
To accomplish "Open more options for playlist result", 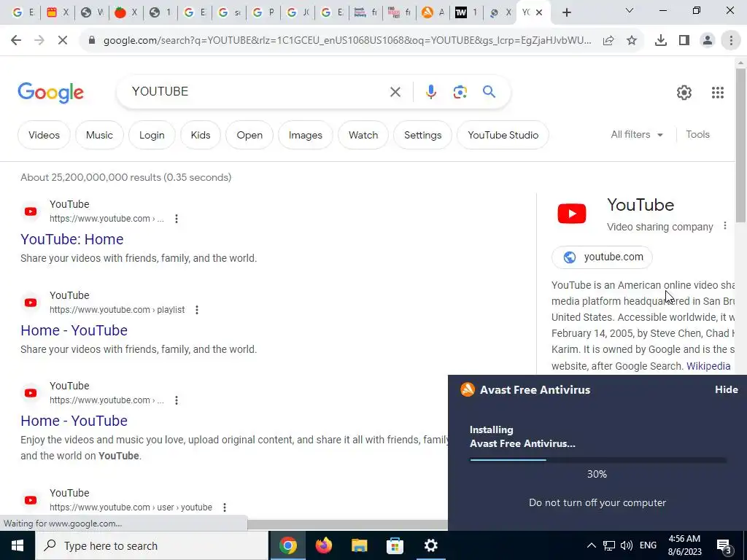I will [197, 310].
